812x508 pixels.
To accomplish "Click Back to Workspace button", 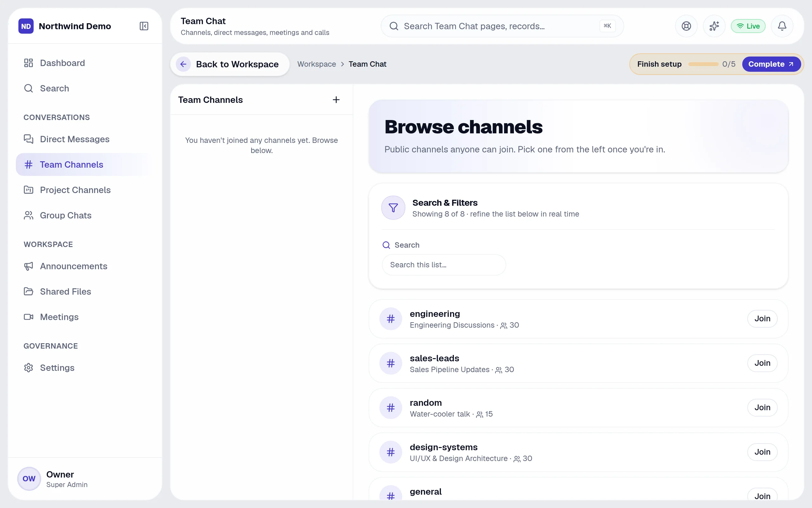I will pos(230,64).
